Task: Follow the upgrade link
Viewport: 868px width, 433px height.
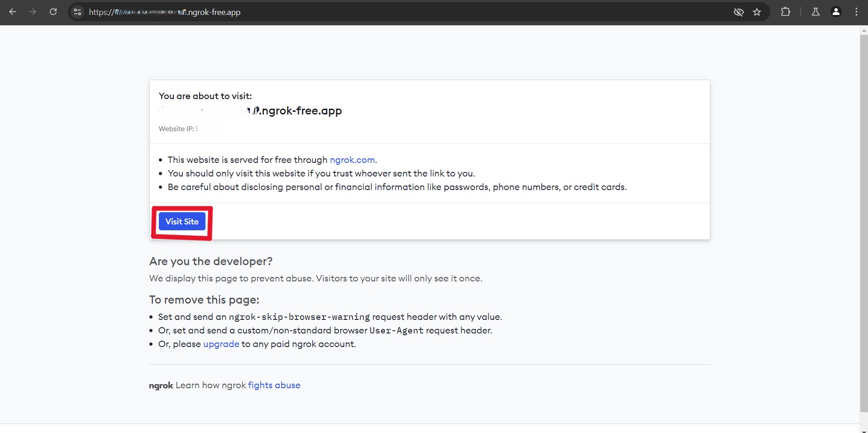Action: (221, 344)
